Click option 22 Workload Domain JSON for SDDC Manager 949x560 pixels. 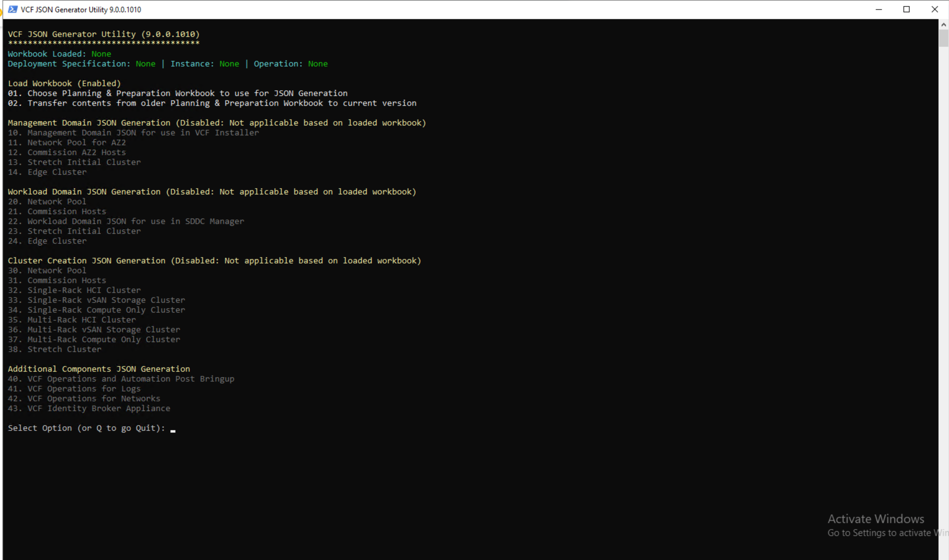pyautogui.click(x=126, y=222)
